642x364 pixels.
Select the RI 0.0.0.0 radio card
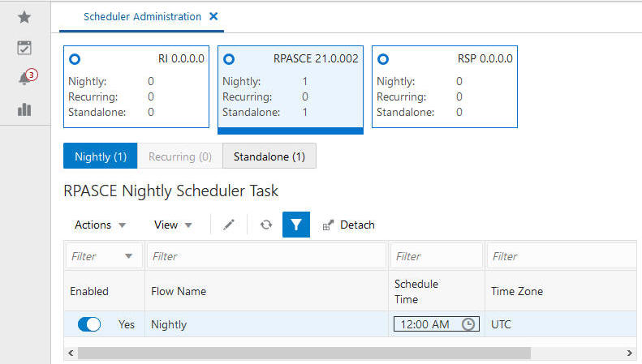click(75, 59)
